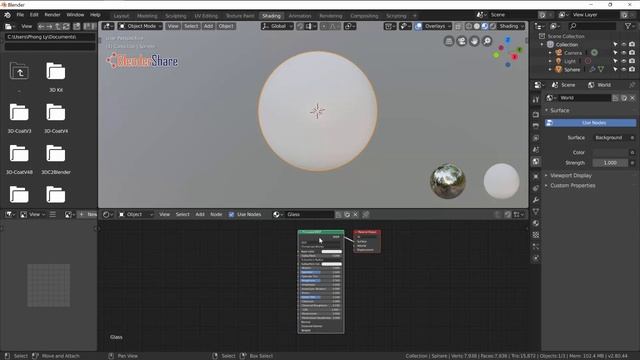This screenshot has width=640, height=360.
Task: Select LookDev material preview shading icon
Action: click(485, 26)
